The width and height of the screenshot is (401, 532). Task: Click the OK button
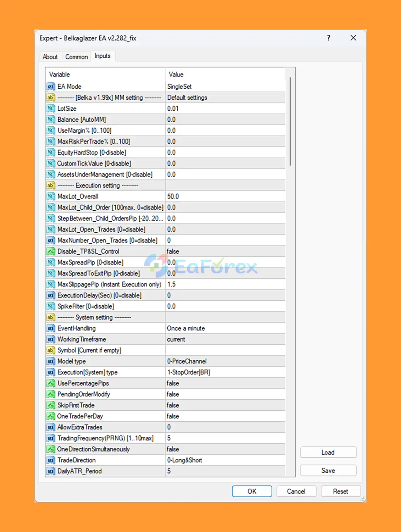click(252, 491)
